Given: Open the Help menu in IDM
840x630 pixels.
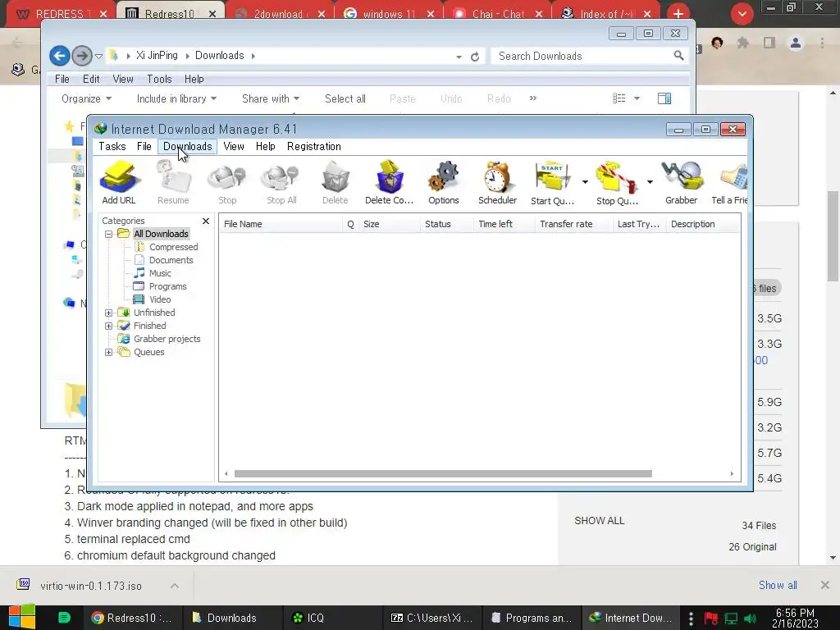Looking at the screenshot, I should 265,146.
